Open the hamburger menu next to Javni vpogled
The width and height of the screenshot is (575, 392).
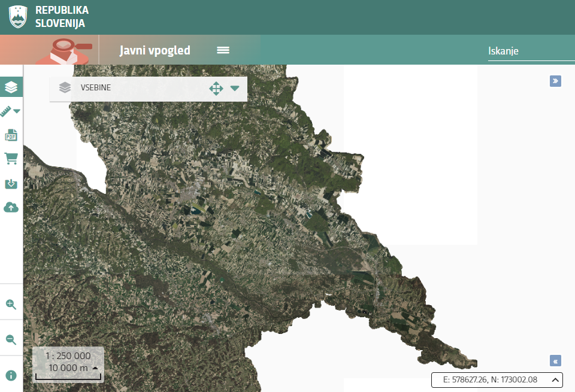[x=223, y=50]
